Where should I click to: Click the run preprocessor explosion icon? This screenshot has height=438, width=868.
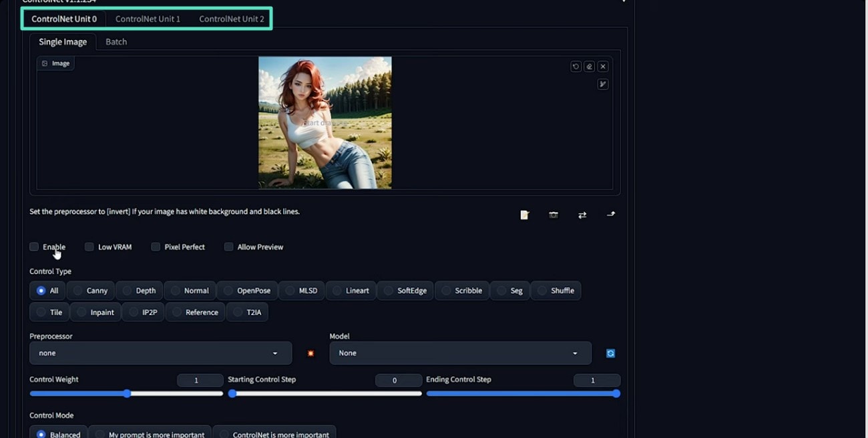pos(310,353)
